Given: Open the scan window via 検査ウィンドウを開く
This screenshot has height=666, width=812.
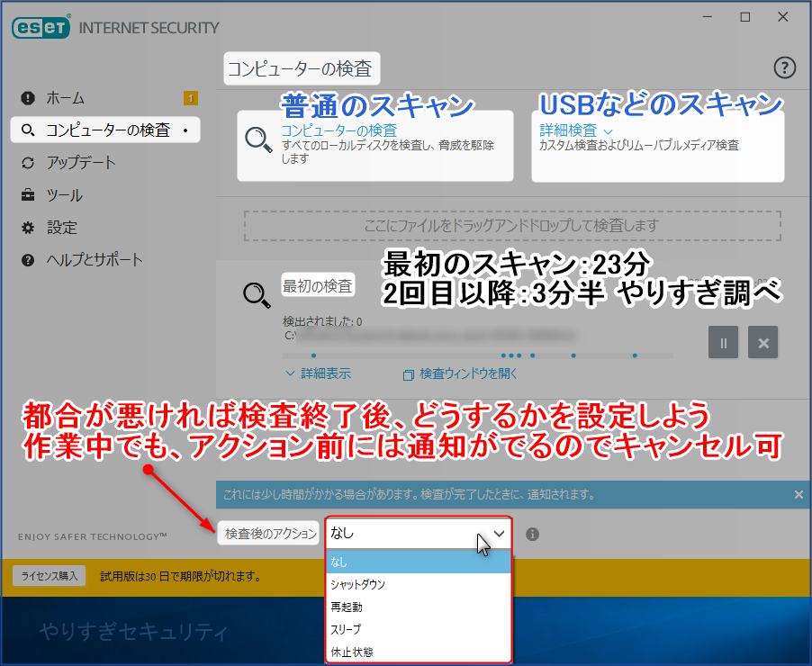Looking at the screenshot, I should point(460,373).
